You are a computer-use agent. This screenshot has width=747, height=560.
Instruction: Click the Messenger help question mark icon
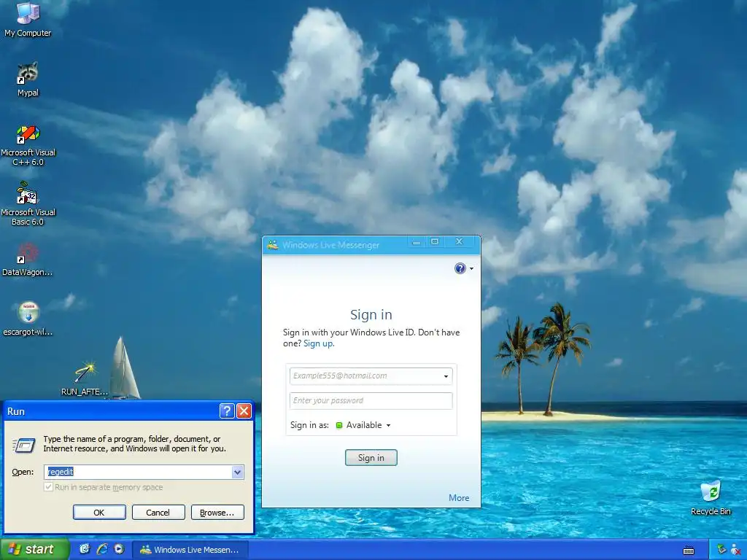pos(460,268)
